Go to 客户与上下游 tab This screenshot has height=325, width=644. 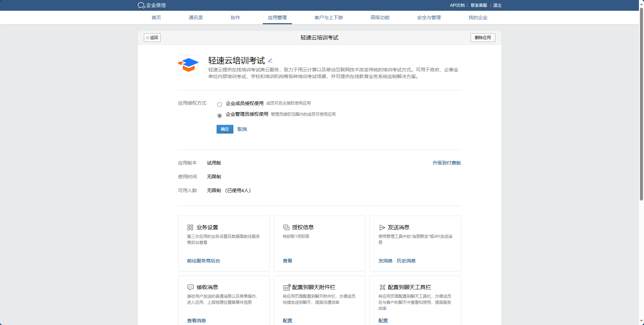[329, 17]
